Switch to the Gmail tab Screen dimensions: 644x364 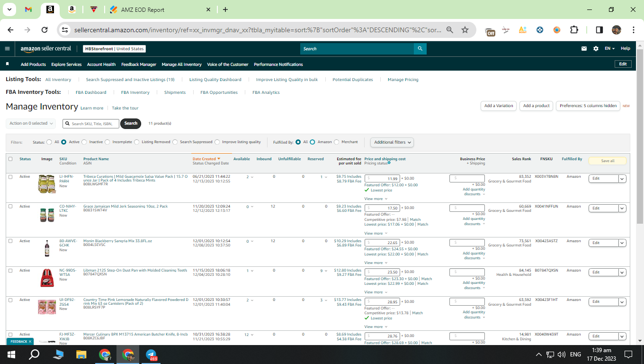tap(28, 9)
